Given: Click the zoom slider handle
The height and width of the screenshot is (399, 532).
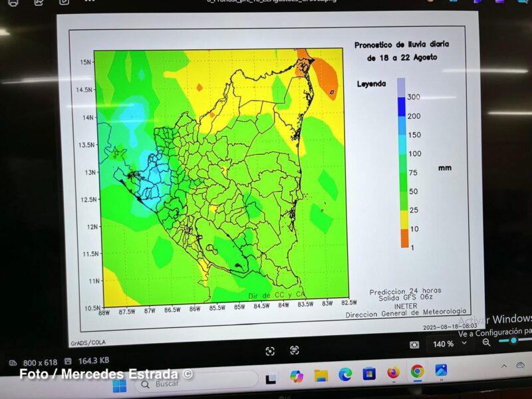Looking at the screenshot, I should [513, 340].
